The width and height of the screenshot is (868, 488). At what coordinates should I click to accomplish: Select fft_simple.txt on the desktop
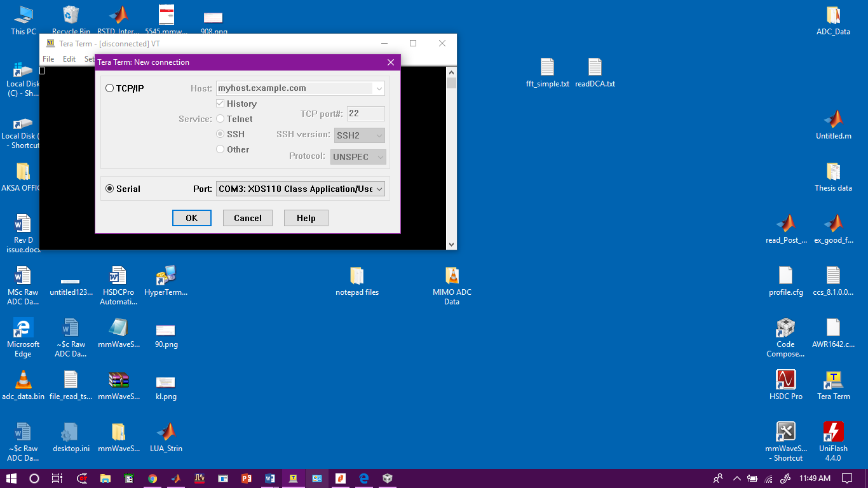coord(548,72)
